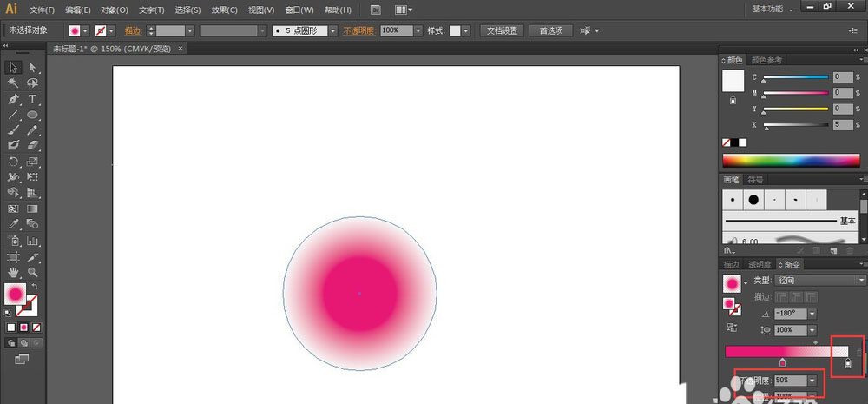This screenshot has width=868, height=404.
Task: Select the Pen tool in toolbox
Action: pos(14,99)
